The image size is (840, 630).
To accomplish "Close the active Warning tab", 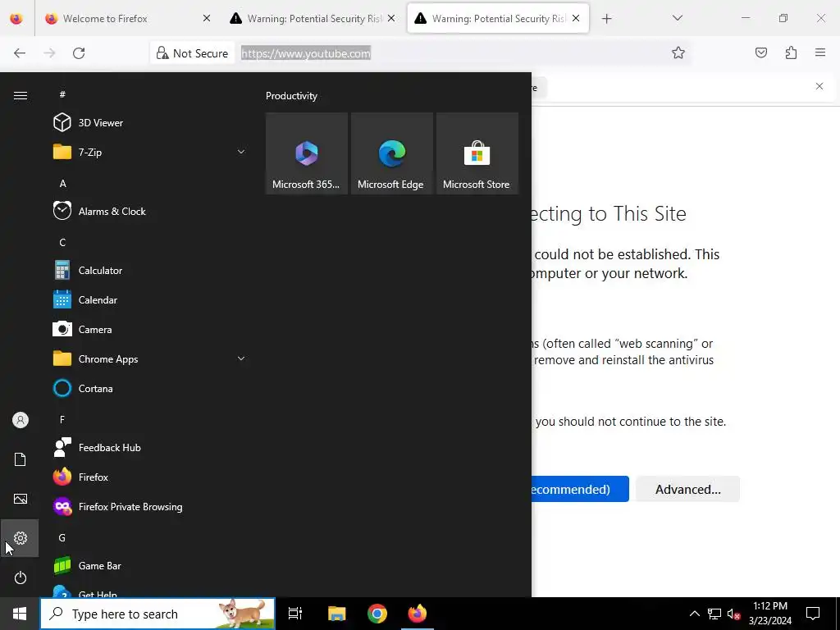I will [576, 18].
